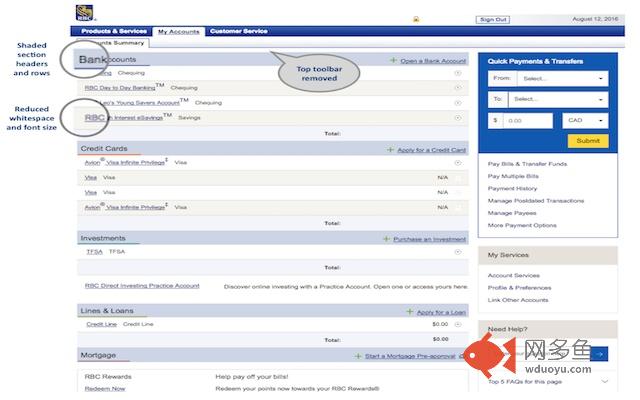Click the security lock icon near Sign Out

pos(416,19)
